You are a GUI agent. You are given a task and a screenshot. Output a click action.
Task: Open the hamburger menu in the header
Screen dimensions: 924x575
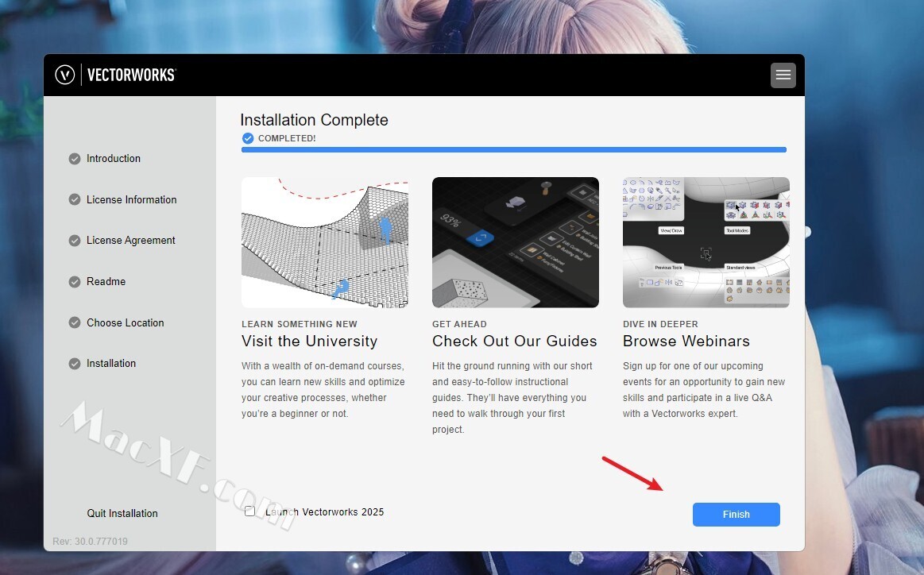(x=783, y=75)
